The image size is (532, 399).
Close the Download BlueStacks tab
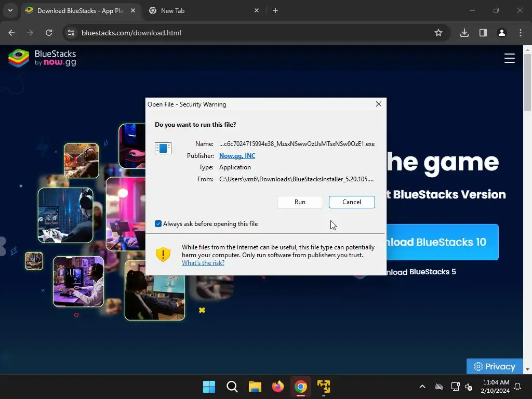[x=133, y=10]
